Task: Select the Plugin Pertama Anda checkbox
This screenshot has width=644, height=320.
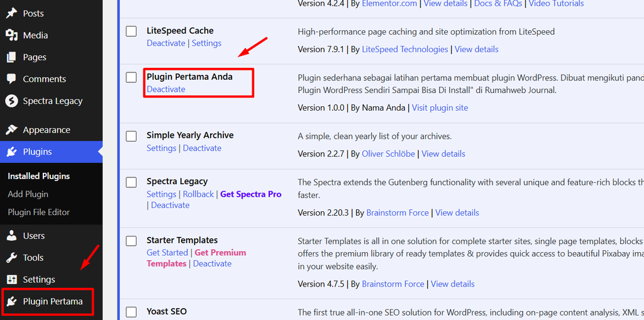Action: pos(131,77)
